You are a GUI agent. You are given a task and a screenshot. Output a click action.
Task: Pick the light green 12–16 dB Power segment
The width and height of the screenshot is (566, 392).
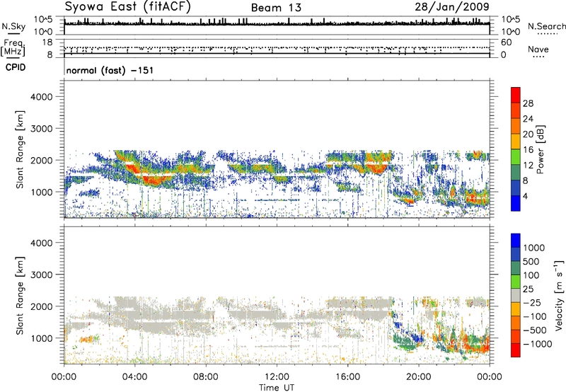[516, 157]
